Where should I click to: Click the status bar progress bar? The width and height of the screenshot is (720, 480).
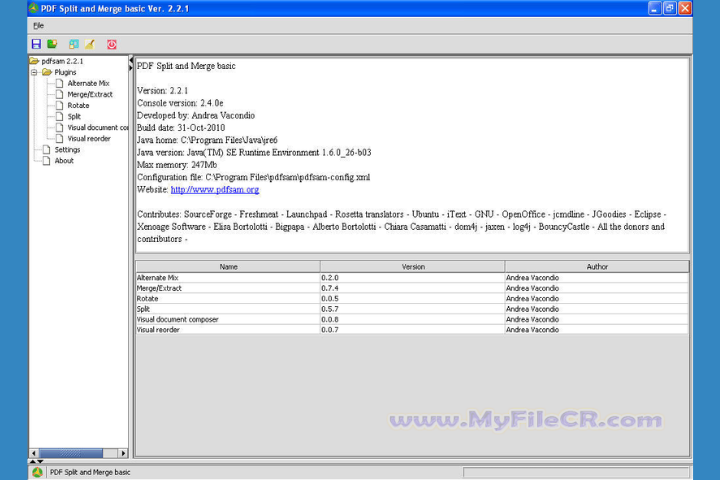pyautogui.click(x=576, y=472)
